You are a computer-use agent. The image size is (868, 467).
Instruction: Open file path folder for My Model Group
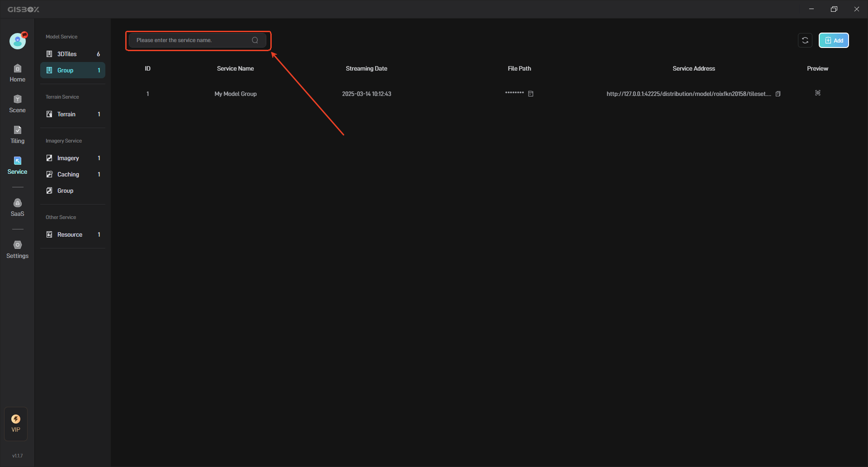(x=531, y=94)
